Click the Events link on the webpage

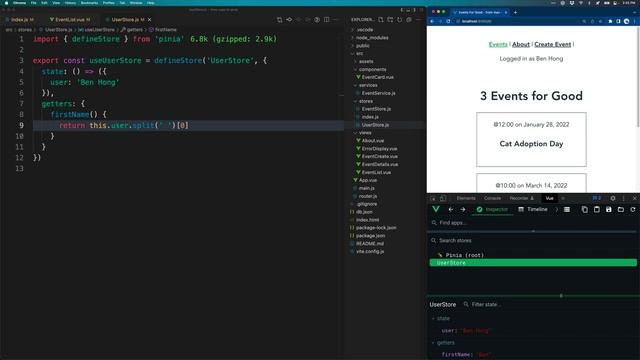(498, 44)
